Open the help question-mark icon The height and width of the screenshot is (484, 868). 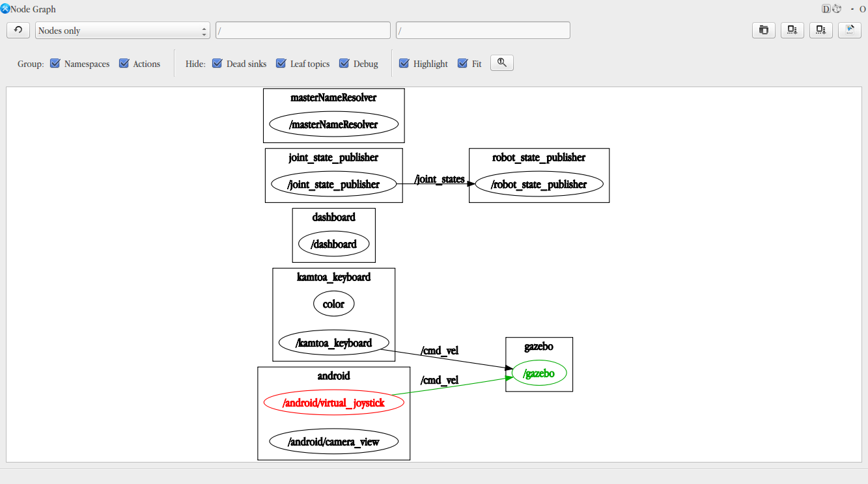tap(837, 9)
